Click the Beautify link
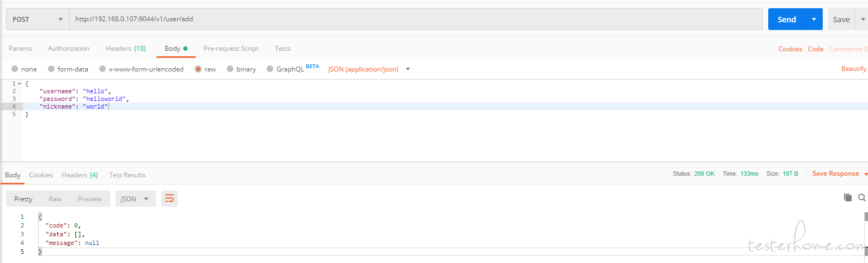868x263 pixels. (x=853, y=69)
